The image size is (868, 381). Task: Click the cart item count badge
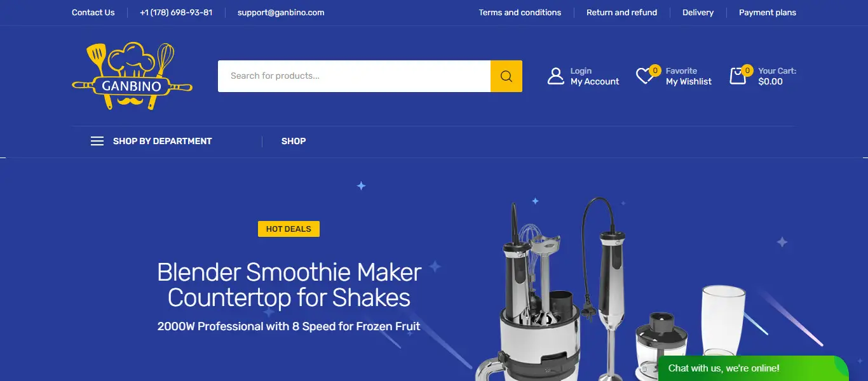coord(747,70)
